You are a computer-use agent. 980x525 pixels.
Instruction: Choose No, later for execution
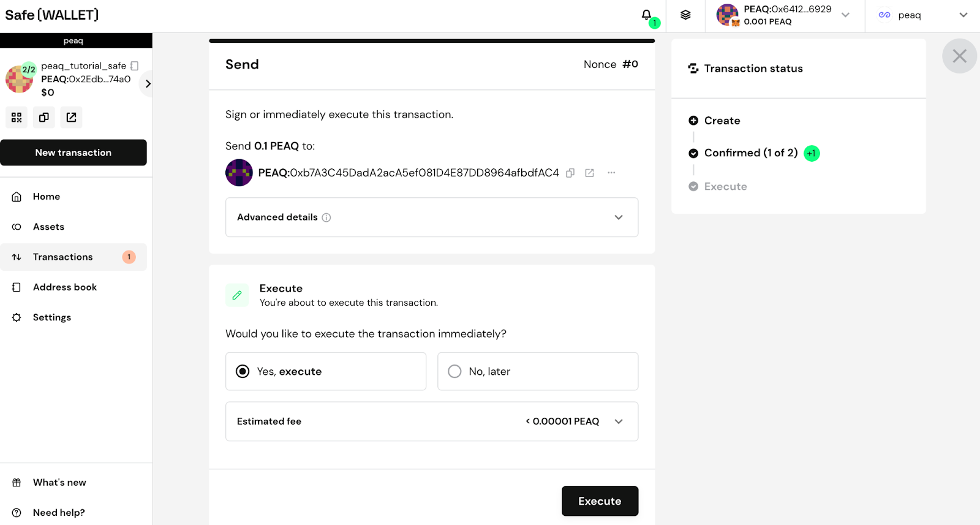tap(454, 371)
